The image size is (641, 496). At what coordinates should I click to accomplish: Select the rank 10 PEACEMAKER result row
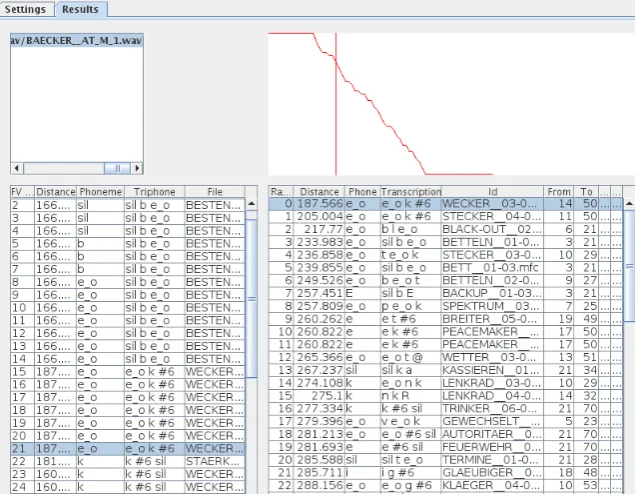[x=446, y=331]
